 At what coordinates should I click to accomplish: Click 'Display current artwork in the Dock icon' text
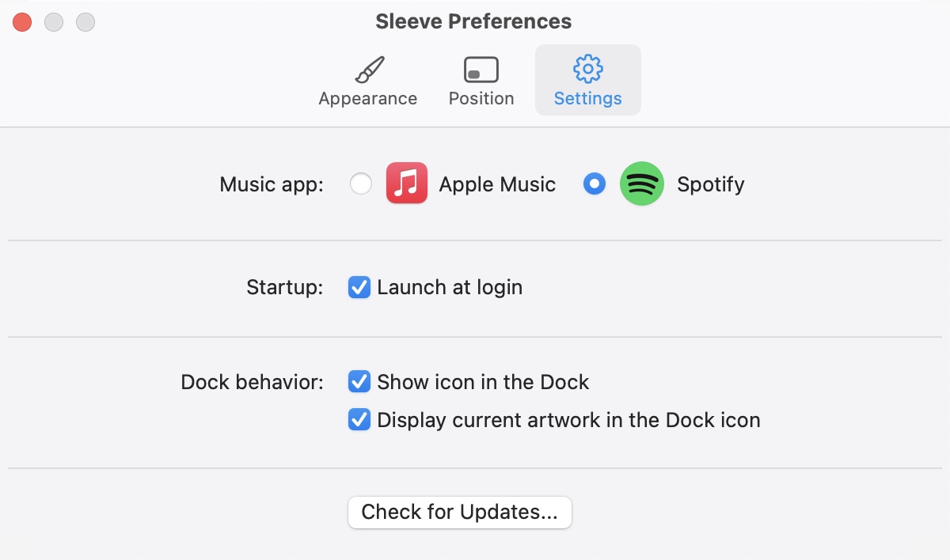[568, 419]
